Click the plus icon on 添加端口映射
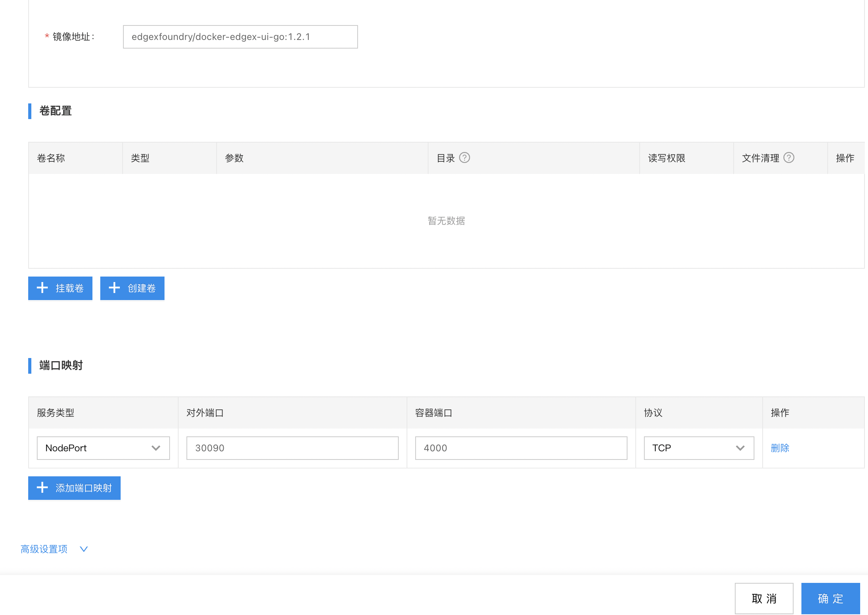This screenshot has height=615, width=868. (x=42, y=488)
